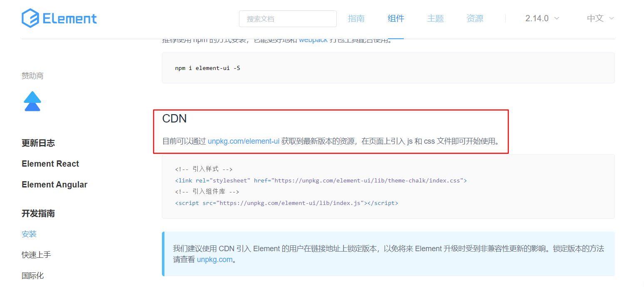This screenshot has width=644, height=287.
Task: Open the 主题 section
Action: [435, 18]
